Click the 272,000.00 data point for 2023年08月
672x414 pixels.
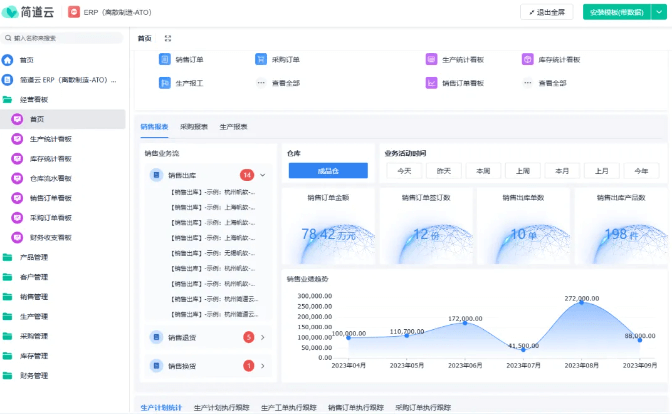click(582, 303)
